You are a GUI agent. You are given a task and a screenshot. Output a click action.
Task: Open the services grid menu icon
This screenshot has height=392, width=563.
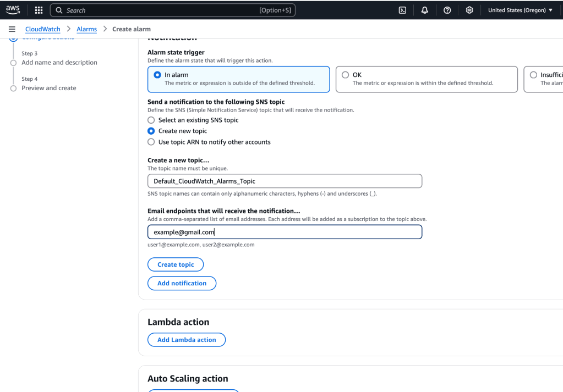[x=39, y=10]
